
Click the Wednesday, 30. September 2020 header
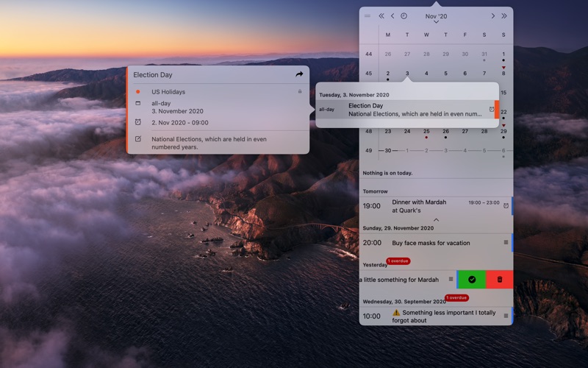404,302
